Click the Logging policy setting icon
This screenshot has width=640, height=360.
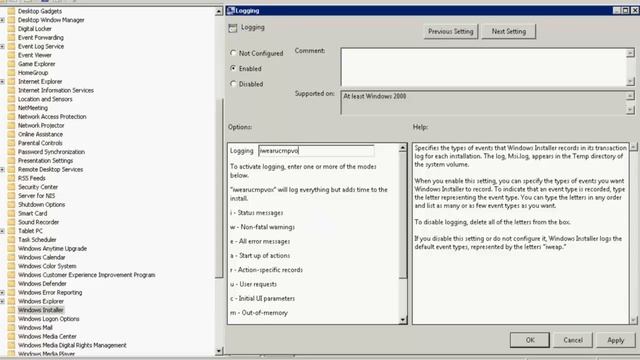point(233,28)
